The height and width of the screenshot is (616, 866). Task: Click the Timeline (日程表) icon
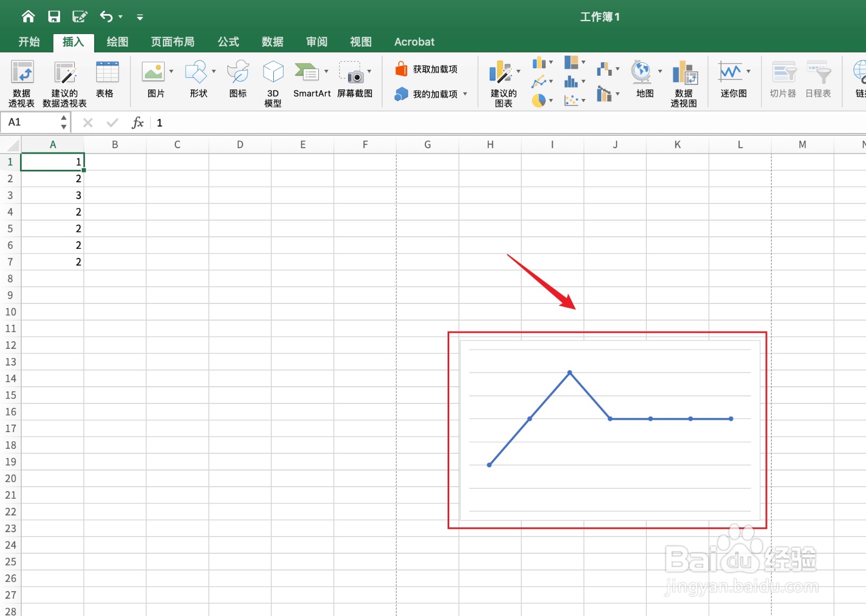coord(818,80)
